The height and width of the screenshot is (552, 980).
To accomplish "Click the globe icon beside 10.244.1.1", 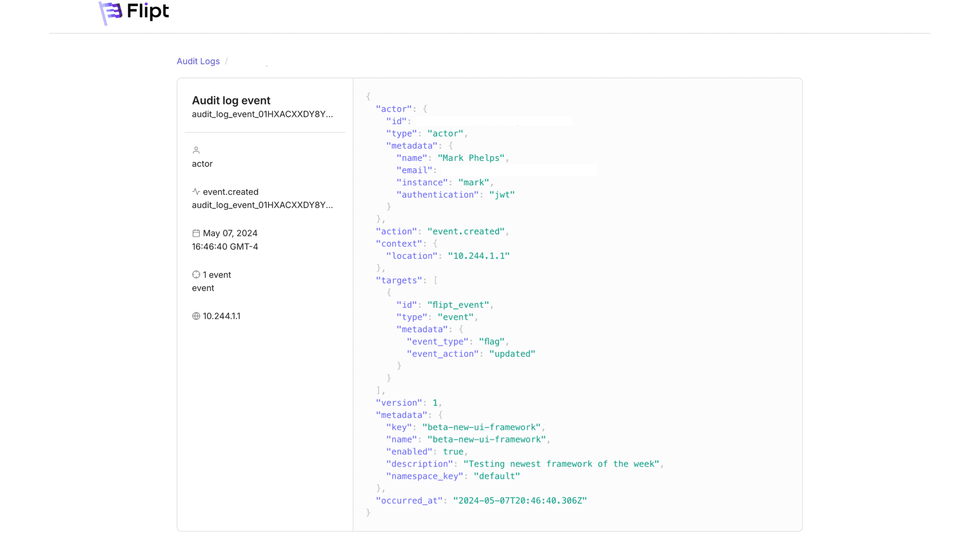I will pyautogui.click(x=196, y=316).
